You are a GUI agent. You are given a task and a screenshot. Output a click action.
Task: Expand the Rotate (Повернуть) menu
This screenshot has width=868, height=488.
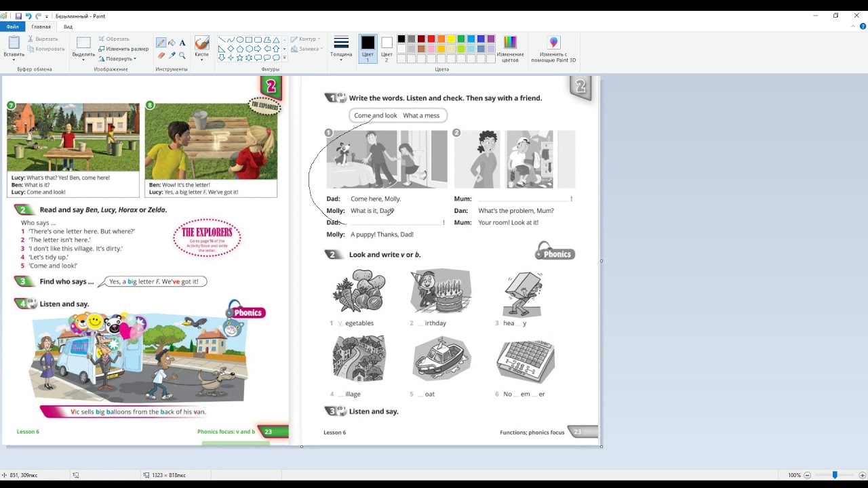(117, 58)
